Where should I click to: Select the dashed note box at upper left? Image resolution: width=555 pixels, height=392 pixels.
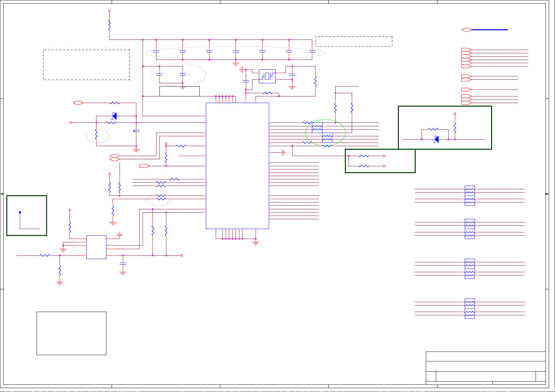[x=86, y=65]
